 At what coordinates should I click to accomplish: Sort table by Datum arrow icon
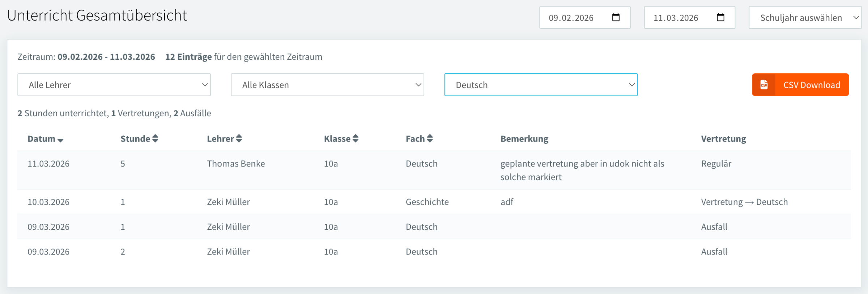tap(60, 140)
